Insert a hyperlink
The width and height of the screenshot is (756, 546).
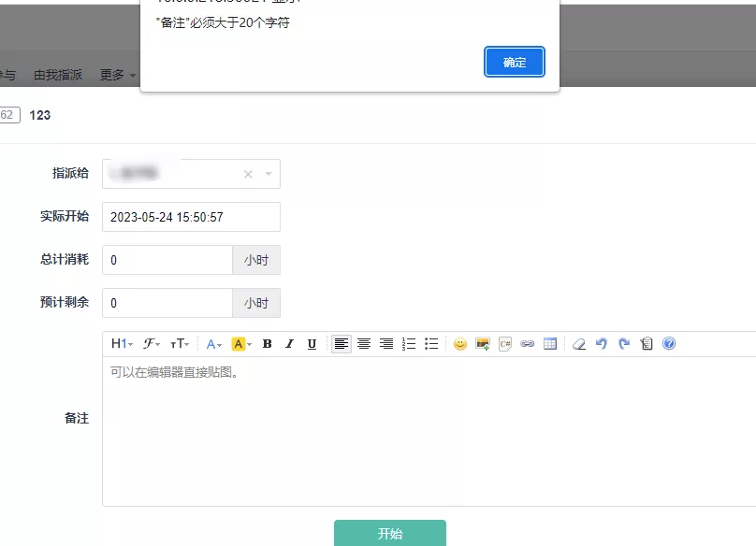coord(528,344)
